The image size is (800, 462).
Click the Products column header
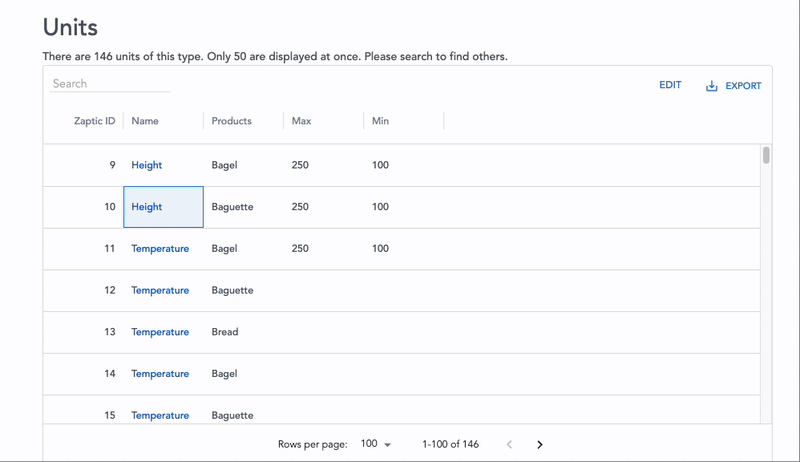click(x=231, y=121)
